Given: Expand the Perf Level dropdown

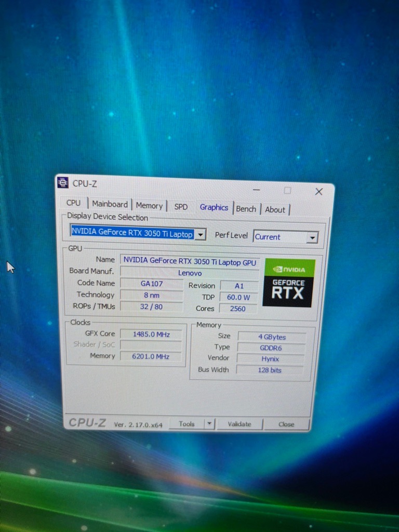Looking at the screenshot, I should click(311, 237).
